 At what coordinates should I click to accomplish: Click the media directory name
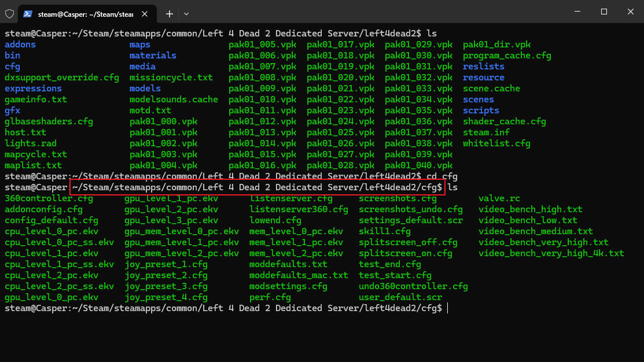tap(142, 67)
